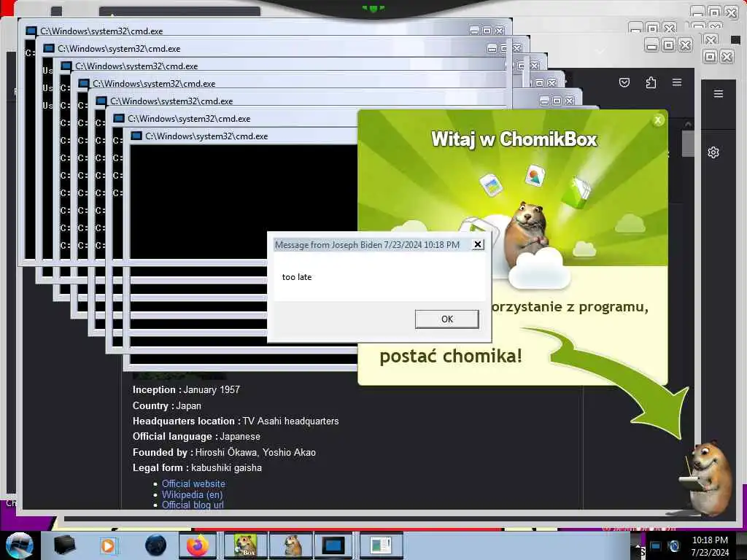The width and height of the screenshot is (747, 560).
Task: Maximize the fifth cmd.exe window in the stack
Action: tap(557, 101)
